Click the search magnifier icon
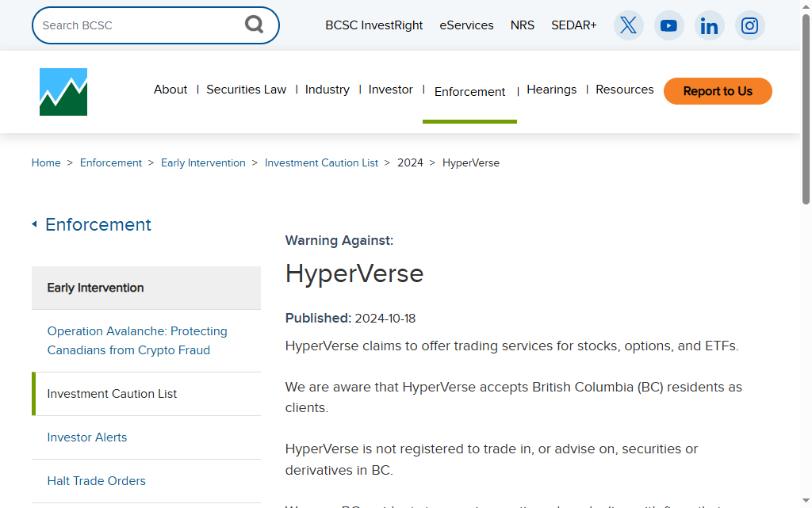 click(254, 25)
